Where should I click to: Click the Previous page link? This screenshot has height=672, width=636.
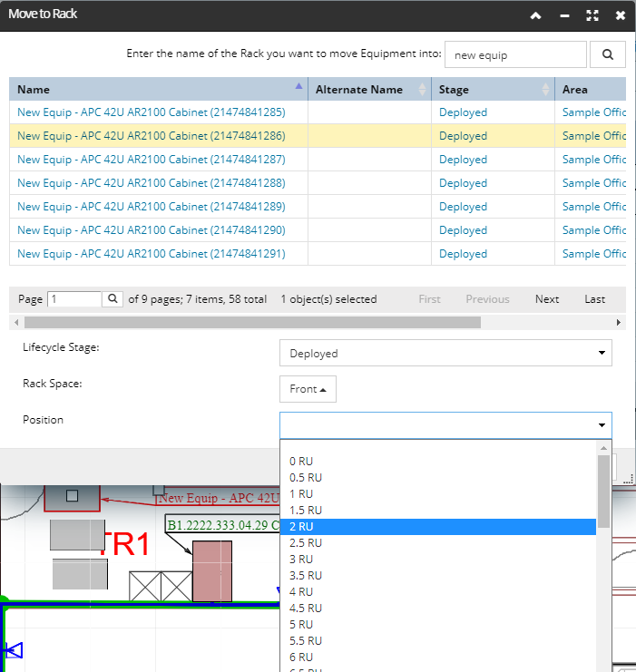click(x=487, y=298)
